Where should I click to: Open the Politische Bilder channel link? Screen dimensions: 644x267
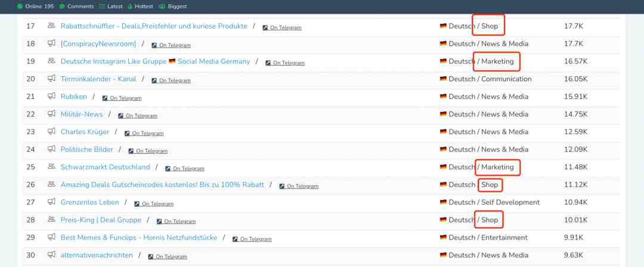coord(86,150)
